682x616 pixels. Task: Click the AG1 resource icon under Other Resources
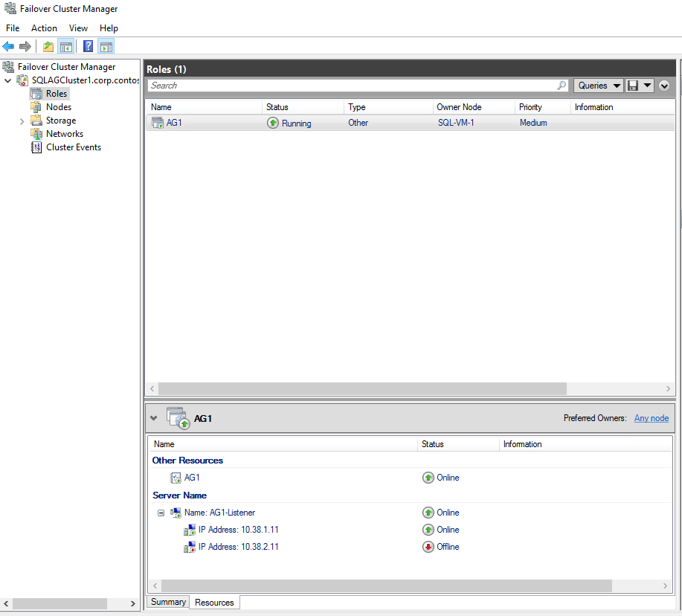176,478
